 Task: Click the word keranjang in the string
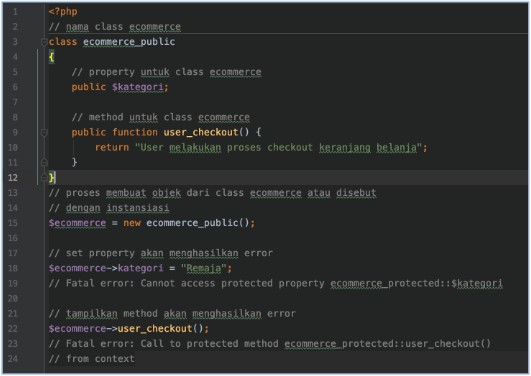click(x=345, y=148)
